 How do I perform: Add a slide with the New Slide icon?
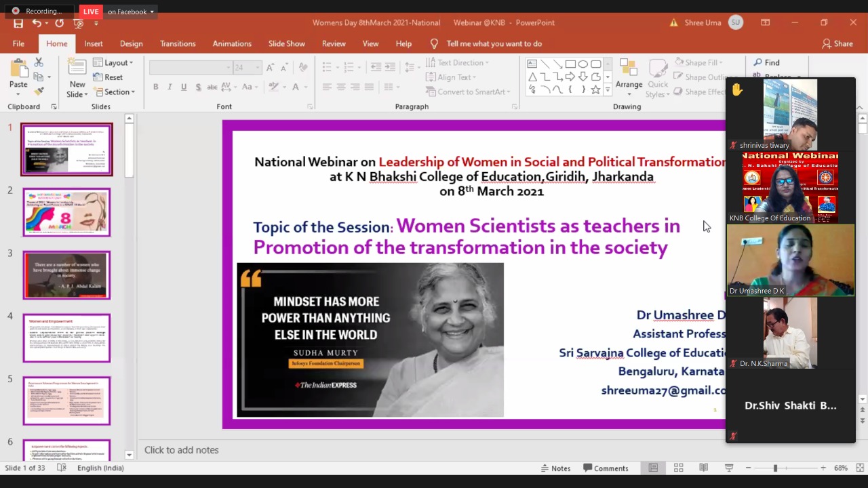(77, 68)
